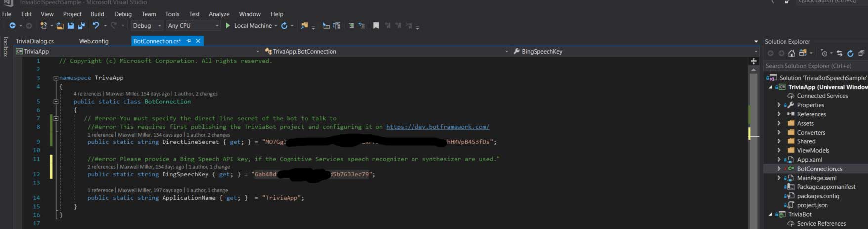Toggle pin on BotConnection.cs tab
Screen dimensions: 868x229
(189, 41)
